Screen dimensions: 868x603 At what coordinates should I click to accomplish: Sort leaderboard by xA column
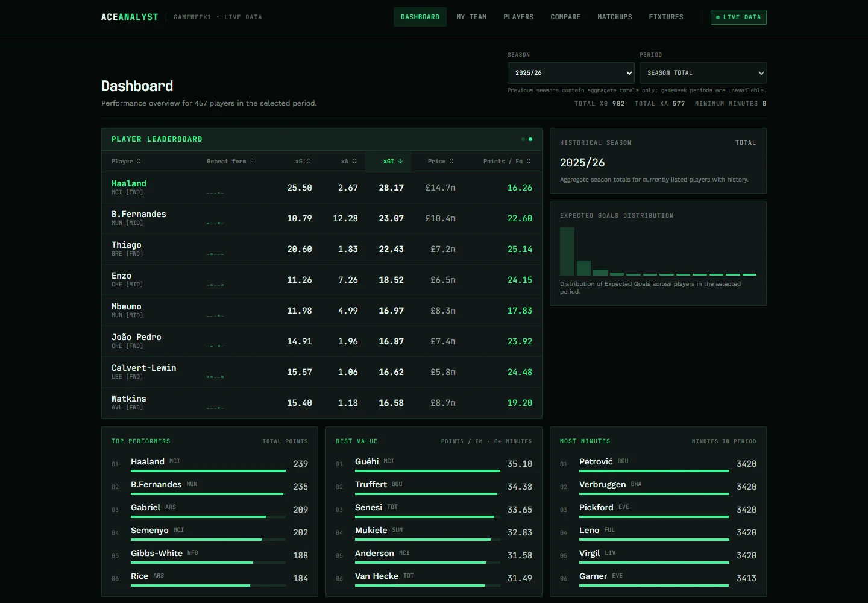(349, 161)
